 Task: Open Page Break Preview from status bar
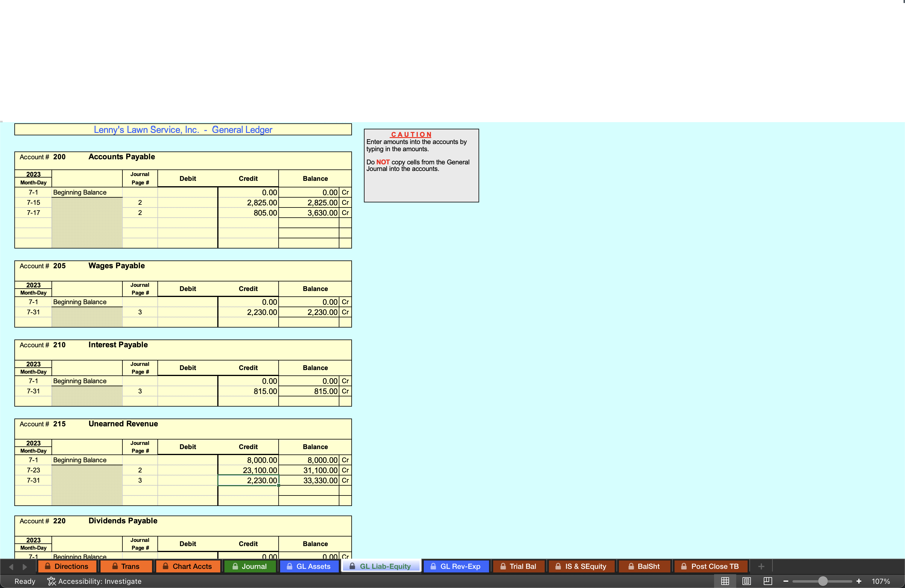(768, 581)
